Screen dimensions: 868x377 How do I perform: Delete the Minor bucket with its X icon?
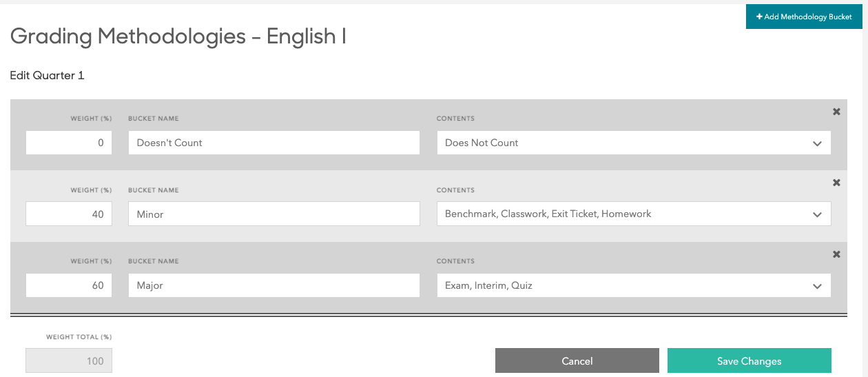coord(836,183)
